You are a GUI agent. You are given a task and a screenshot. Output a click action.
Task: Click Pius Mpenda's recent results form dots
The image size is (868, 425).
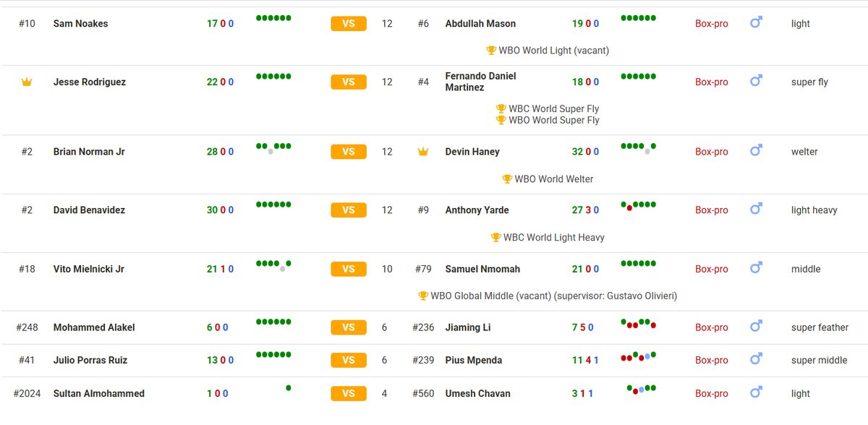coord(639,356)
